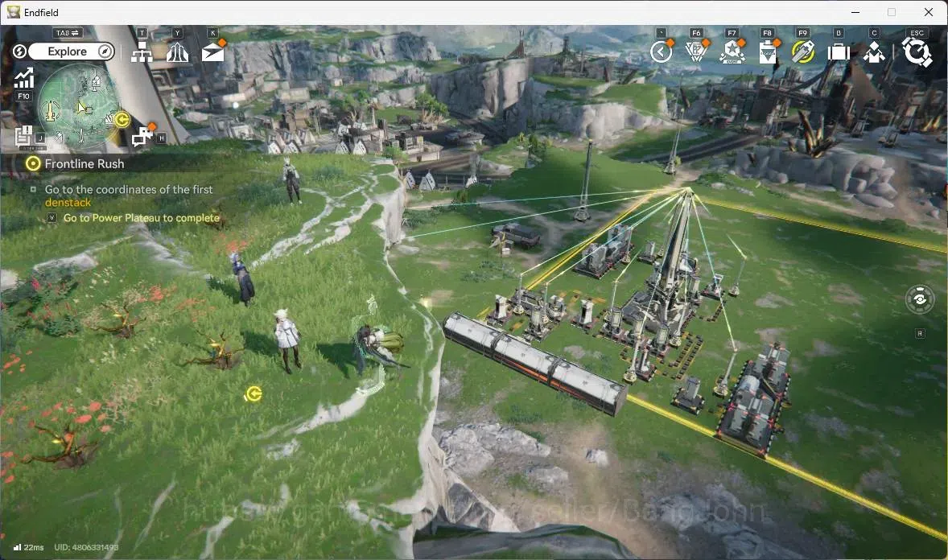Open the operator character icon C
948x560 pixels.
click(874, 52)
